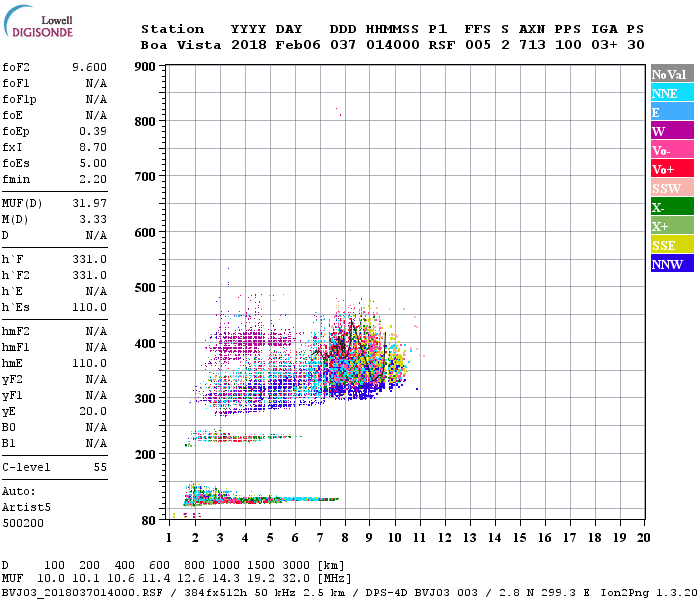This screenshot has width=700, height=600.
Task: Select the NoVal legend swatch
Action: pos(672,74)
